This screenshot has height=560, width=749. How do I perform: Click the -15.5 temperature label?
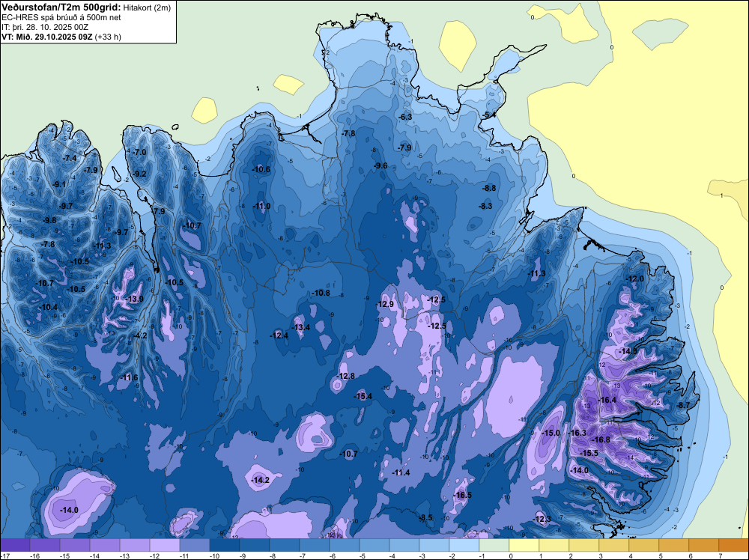tap(589, 453)
